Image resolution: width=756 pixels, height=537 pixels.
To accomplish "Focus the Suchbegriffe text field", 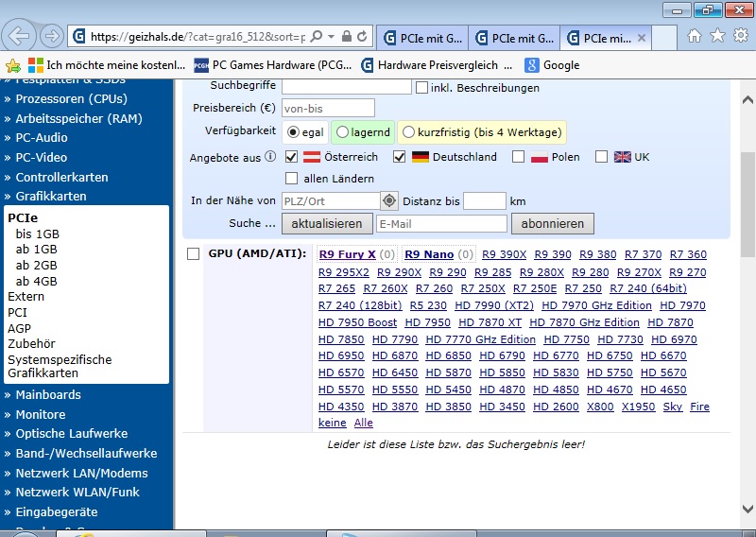I will [x=346, y=86].
